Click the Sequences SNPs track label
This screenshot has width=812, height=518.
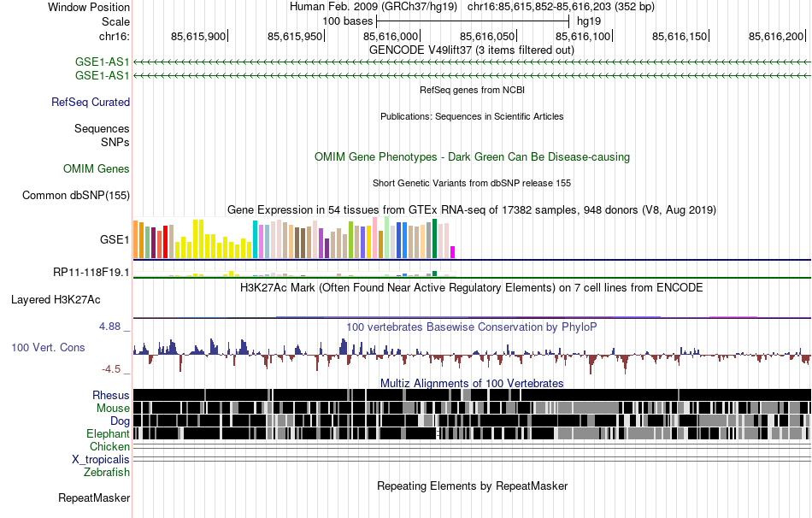click(x=102, y=135)
